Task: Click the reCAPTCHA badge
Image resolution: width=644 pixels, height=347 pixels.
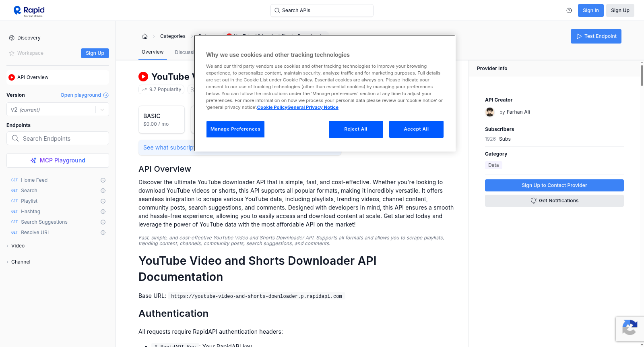Action: tap(630, 329)
